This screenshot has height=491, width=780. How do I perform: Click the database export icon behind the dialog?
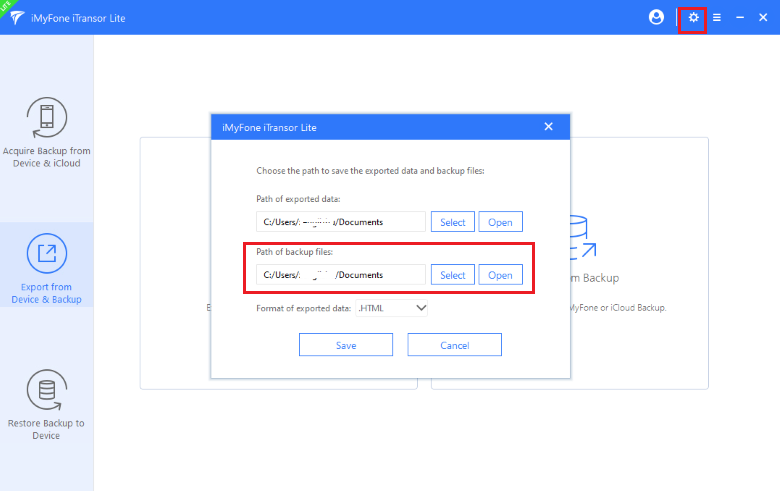(x=583, y=238)
